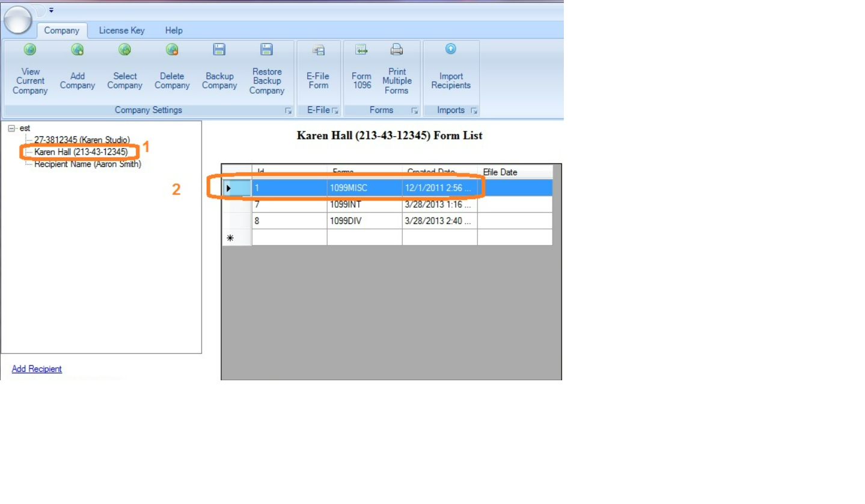Open the License Key tab
865x504 pixels.
coord(122,31)
